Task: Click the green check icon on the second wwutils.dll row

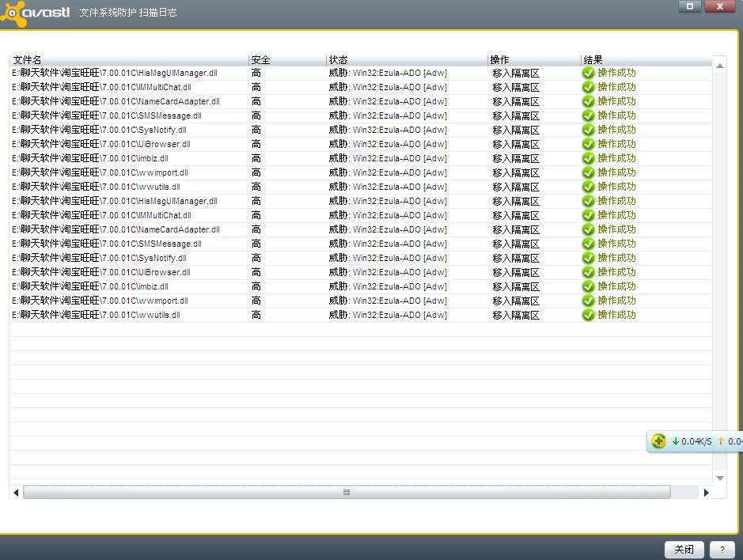Action: pyautogui.click(x=588, y=315)
